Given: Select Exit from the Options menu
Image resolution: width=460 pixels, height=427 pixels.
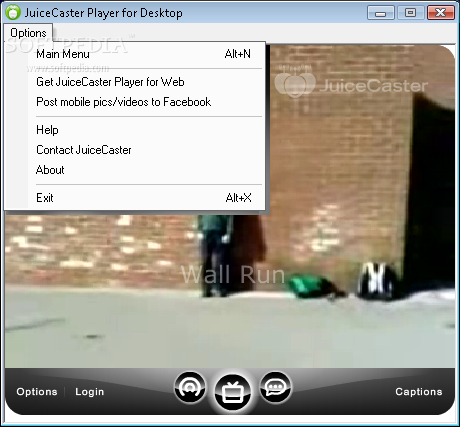Looking at the screenshot, I should click(135, 198).
